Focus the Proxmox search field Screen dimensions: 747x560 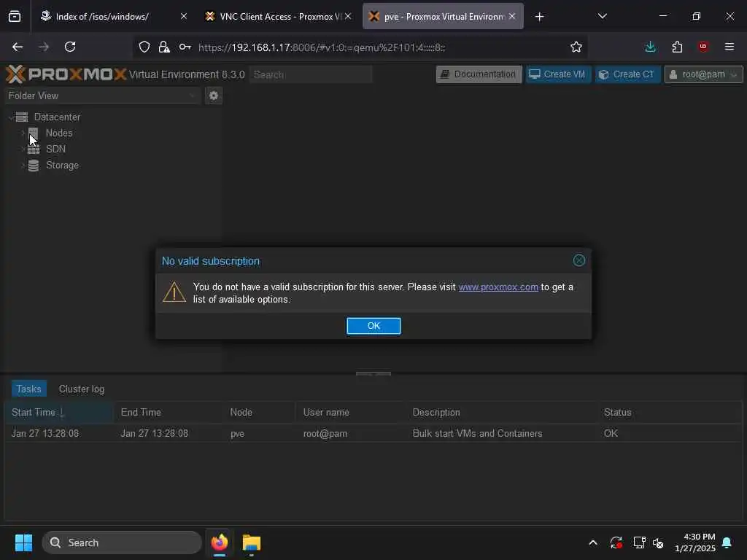(x=311, y=75)
